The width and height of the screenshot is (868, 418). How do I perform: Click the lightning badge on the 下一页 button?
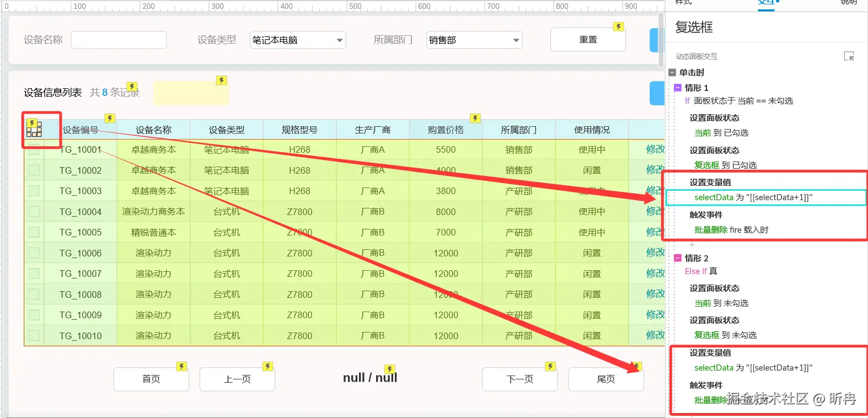click(x=550, y=366)
